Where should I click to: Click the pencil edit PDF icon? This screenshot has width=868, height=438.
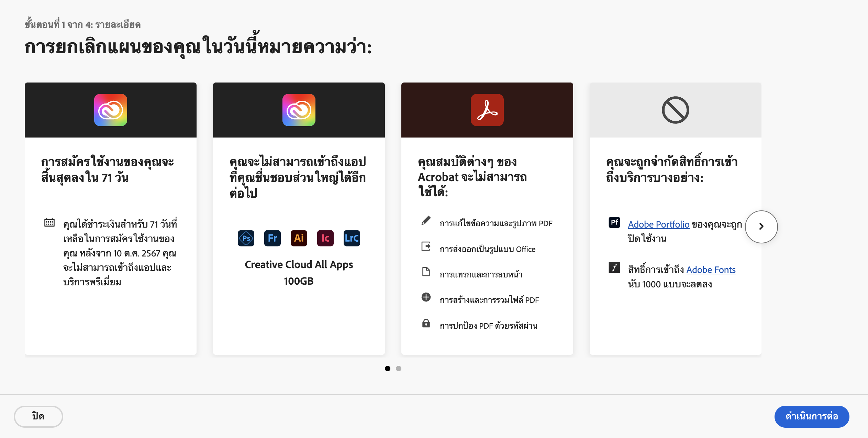pos(426,221)
